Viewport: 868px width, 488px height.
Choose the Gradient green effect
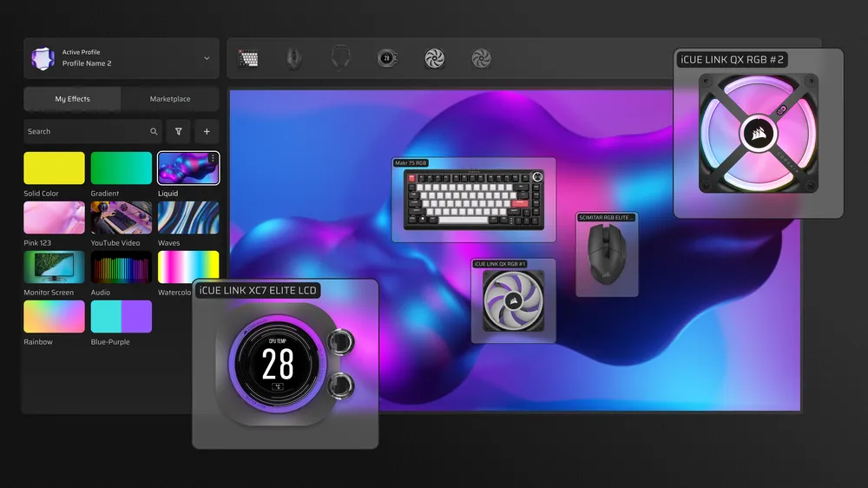pos(122,168)
